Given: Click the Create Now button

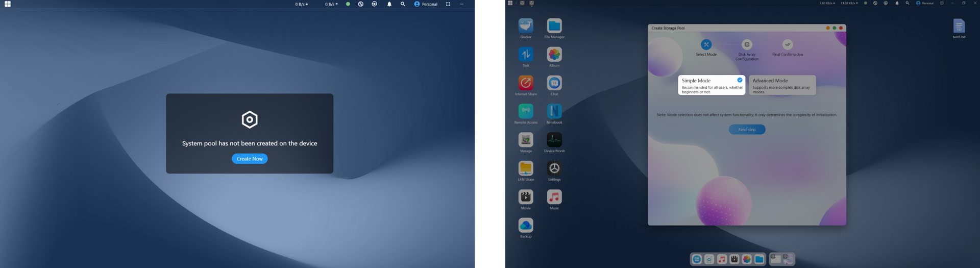Looking at the screenshot, I should (250, 159).
